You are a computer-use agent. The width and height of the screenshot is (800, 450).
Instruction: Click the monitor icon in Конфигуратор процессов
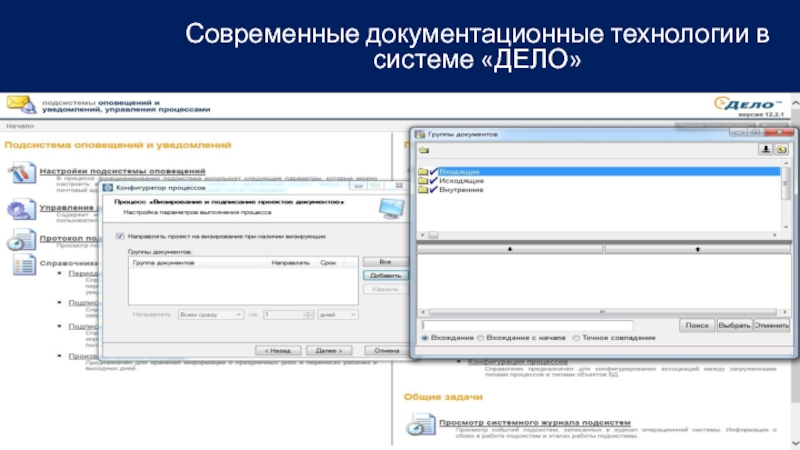pyautogui.click(x=392, y=209)
